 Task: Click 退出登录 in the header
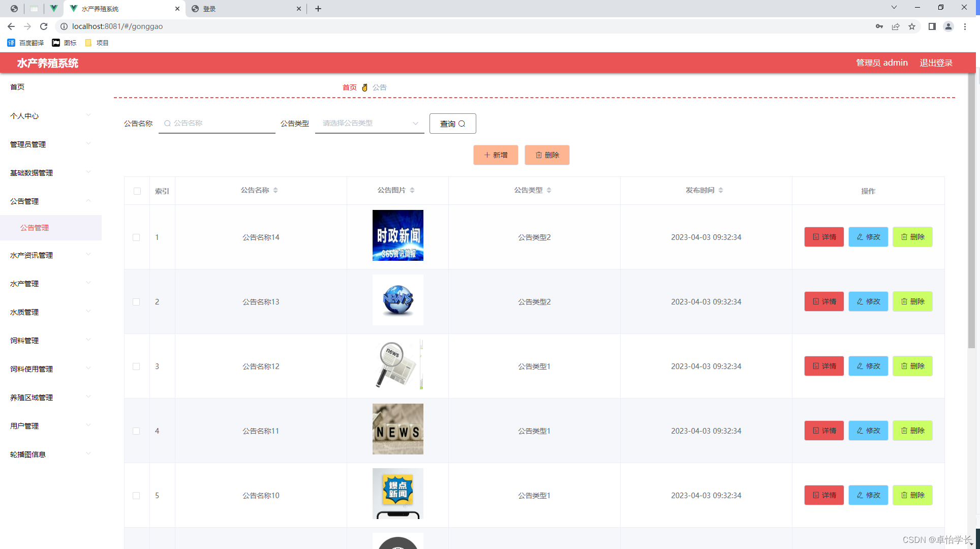[936, 63]
